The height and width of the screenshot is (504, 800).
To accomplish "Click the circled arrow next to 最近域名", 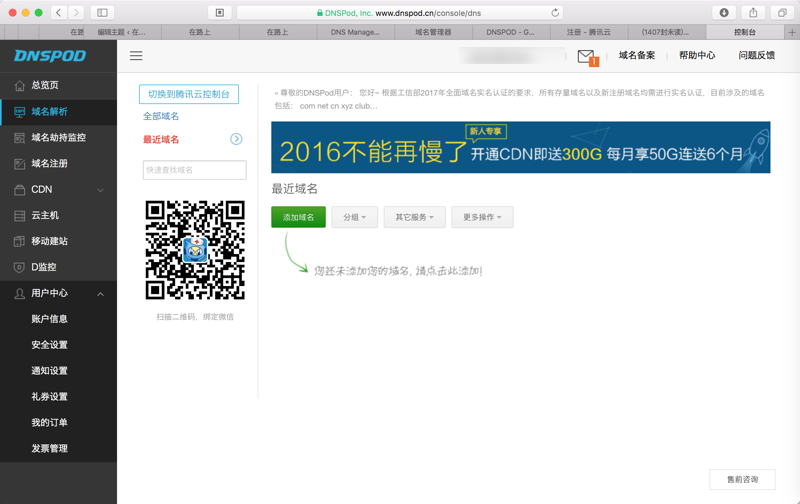I will click(236, 139).
